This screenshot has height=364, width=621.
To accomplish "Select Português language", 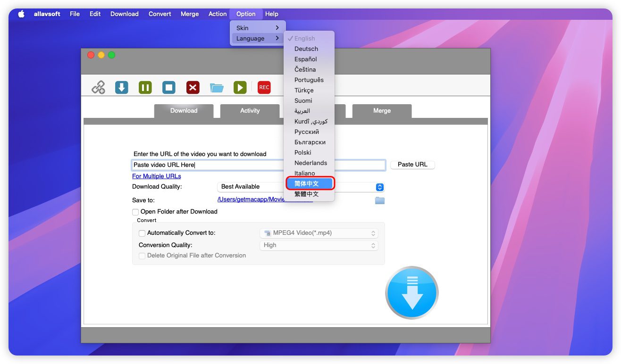I will [x=310, y=80].
